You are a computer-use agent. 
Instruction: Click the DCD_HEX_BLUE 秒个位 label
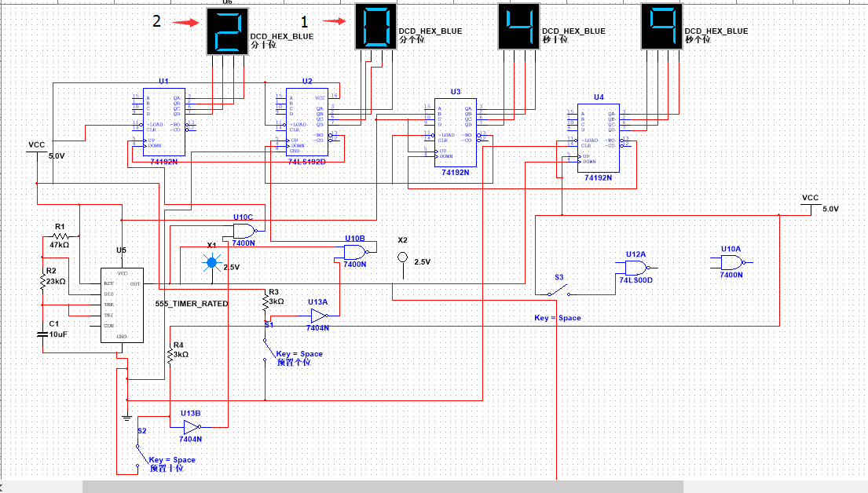point(716,35)
